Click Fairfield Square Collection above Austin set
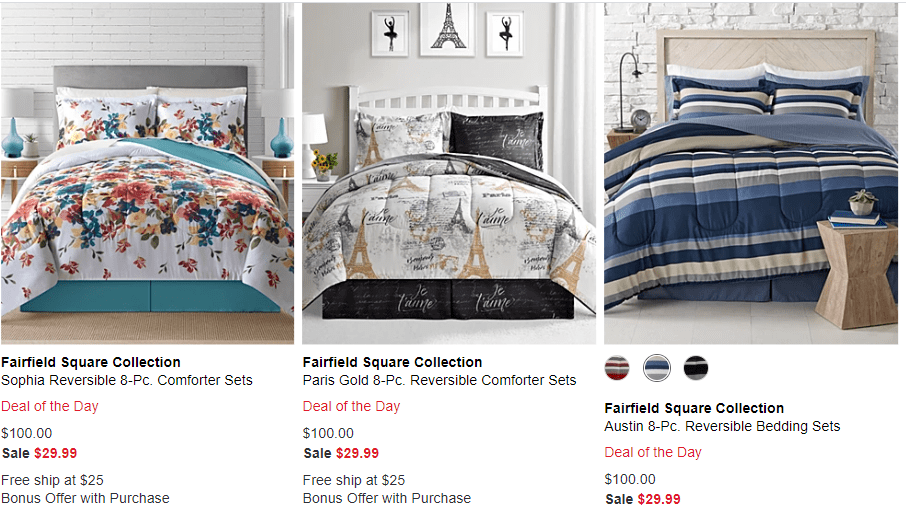The height and width of the screenshot is (509, 906). (694, 408)
